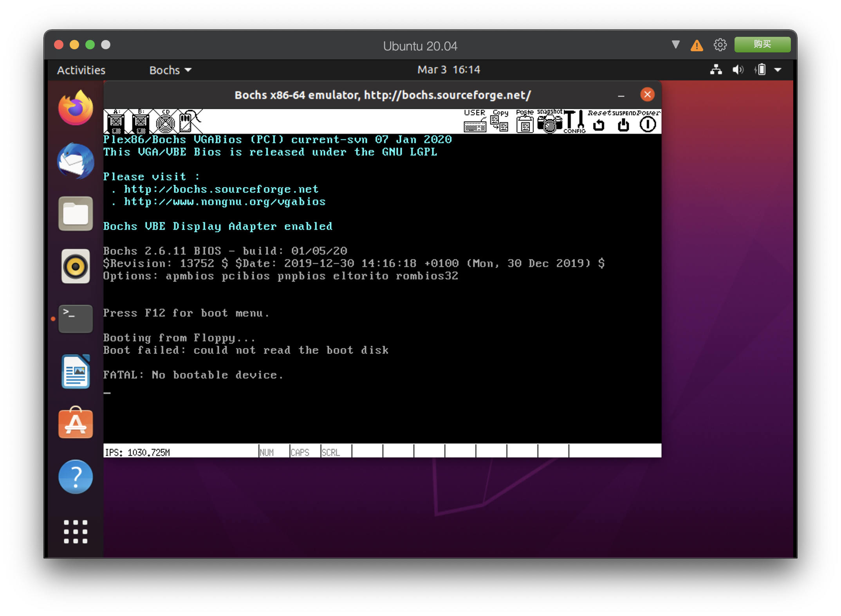Open Terminal from the dock
Screen dimensions: 841x616
click(76, 319)
